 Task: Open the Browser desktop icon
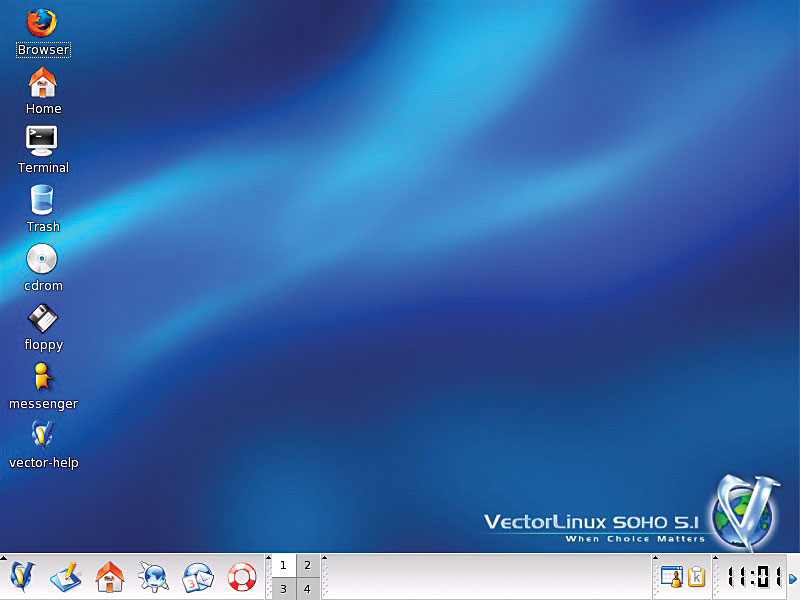tap(42, 23)
